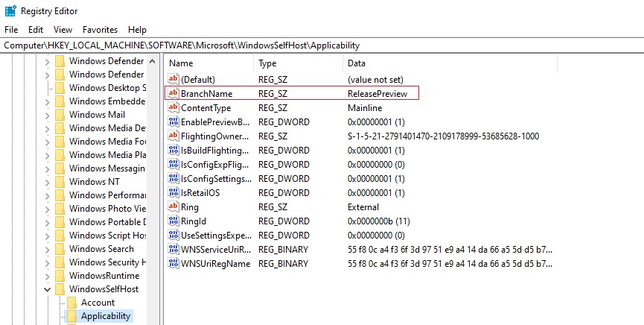
Task: Select the Account subkey
Action: [x=98, y=303]
